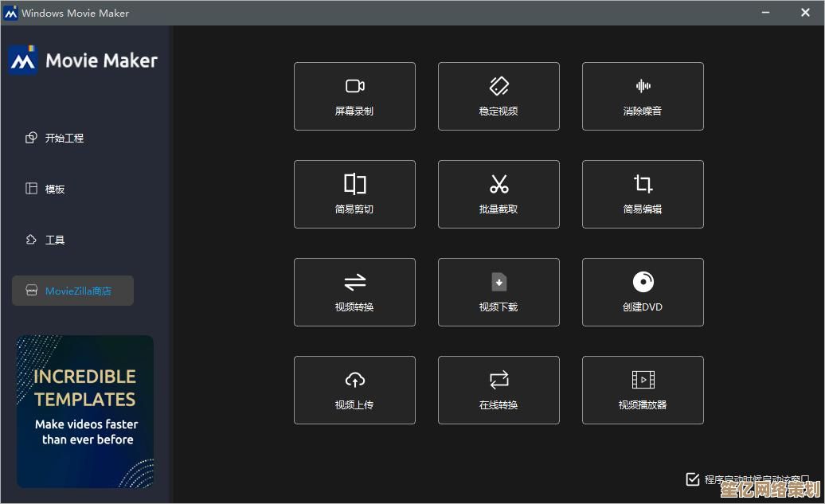Open the 在线转换 online convert tile
This screenshot has width=825, height=504.
[x=499, y=390]
